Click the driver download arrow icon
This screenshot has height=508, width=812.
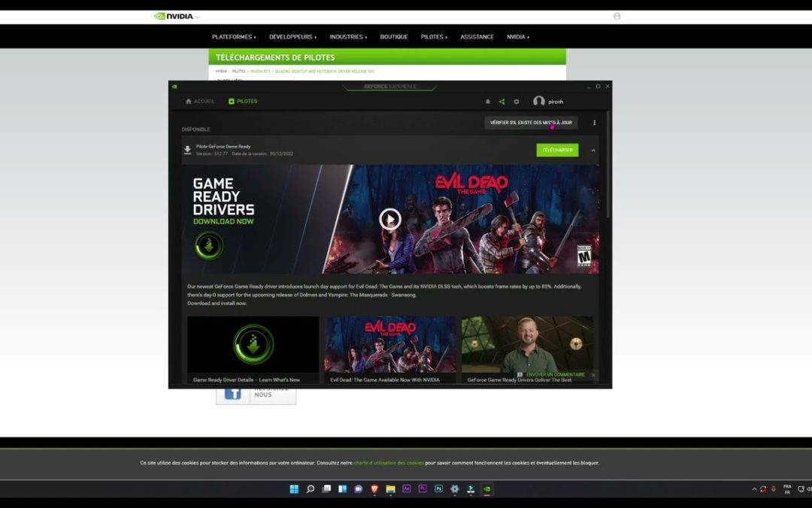187,150
